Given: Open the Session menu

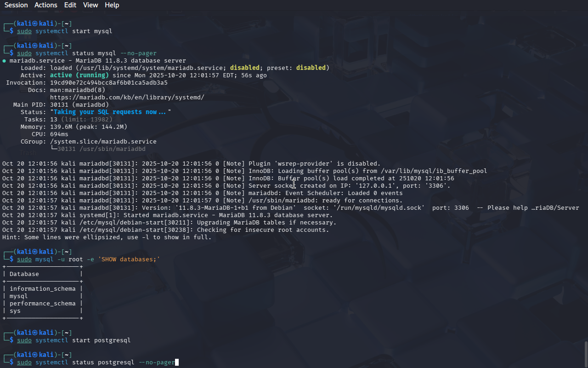Looking at the screenshot, I should tap(16, 5).
